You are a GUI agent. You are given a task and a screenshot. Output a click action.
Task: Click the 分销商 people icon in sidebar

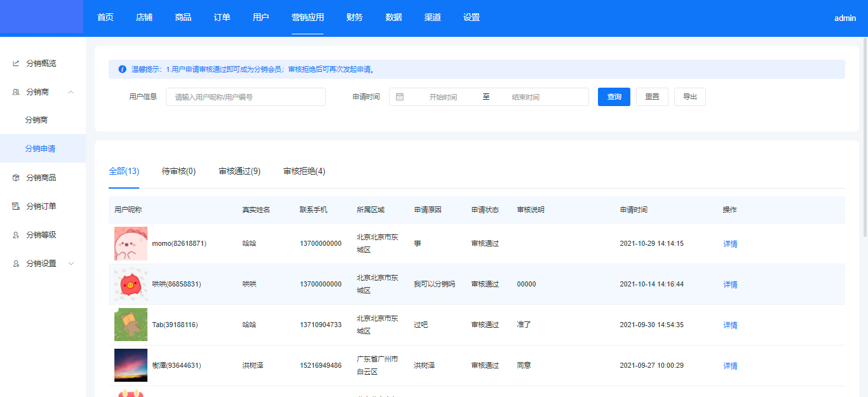16,92
